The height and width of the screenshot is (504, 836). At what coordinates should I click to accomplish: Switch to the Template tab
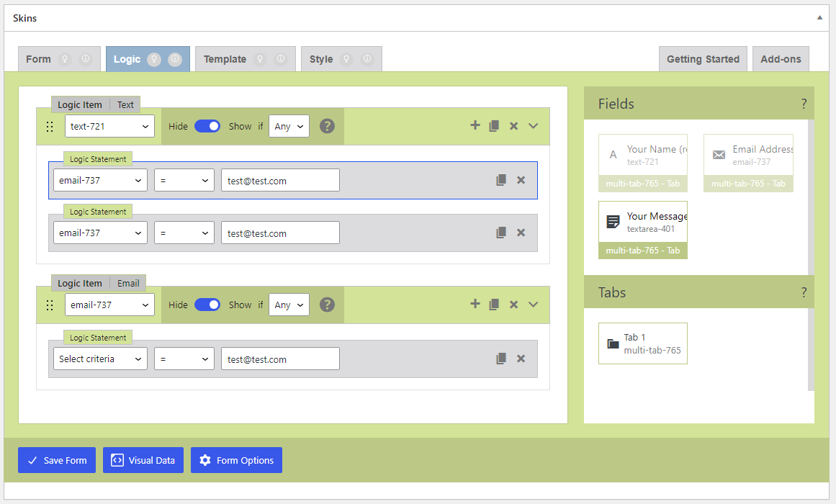[245, 59]
